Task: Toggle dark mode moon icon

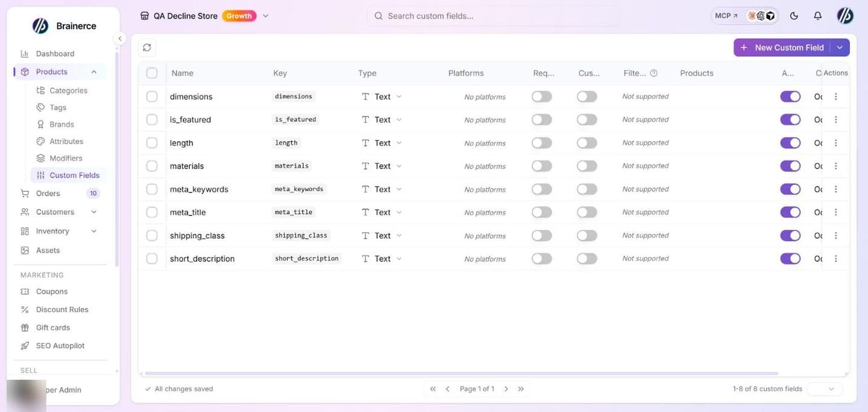Action: tap(794, 16)
